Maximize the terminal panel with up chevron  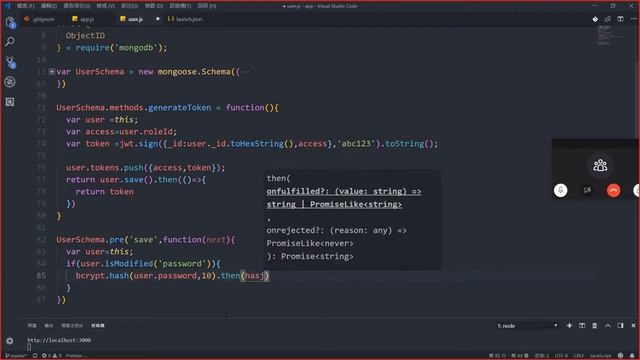coord(608,326)
